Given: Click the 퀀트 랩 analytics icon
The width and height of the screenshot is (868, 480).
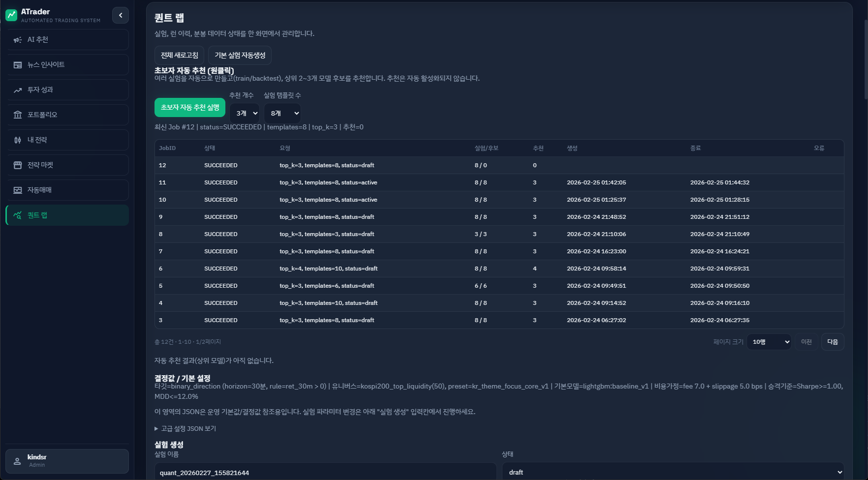Looking at the screenshot, I should pyautogui.click(x=18, y=215).
